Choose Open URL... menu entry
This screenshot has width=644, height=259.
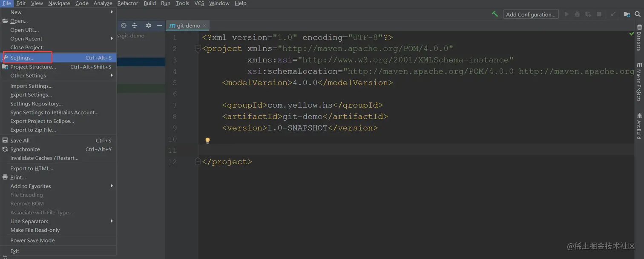[58, 30]
